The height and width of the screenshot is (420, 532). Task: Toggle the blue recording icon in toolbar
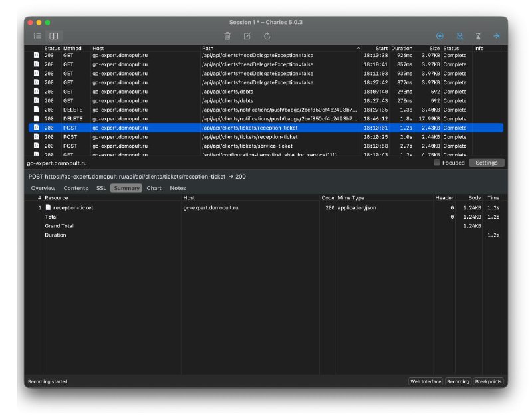click(440, 36)
